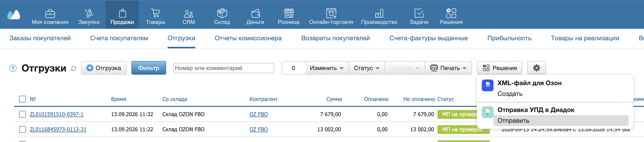Click the blue Фильтр button
Viewport: 644px width, 142px height.
[149, 68]
